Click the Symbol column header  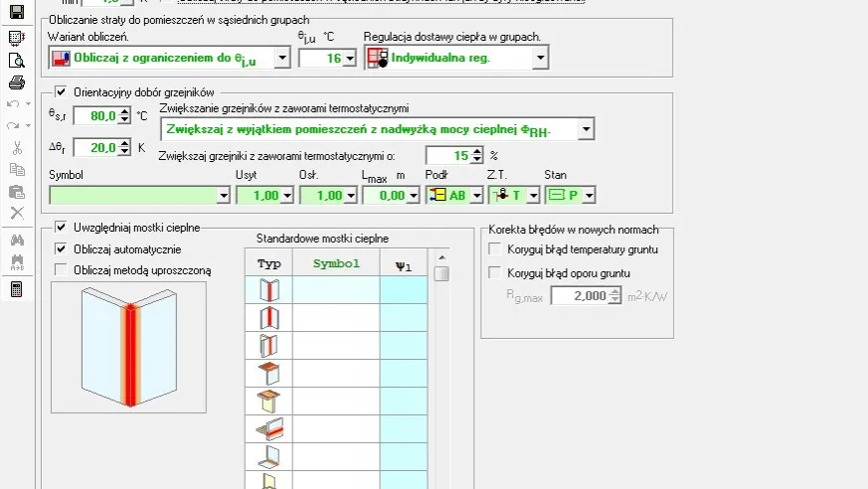[336, 264]
